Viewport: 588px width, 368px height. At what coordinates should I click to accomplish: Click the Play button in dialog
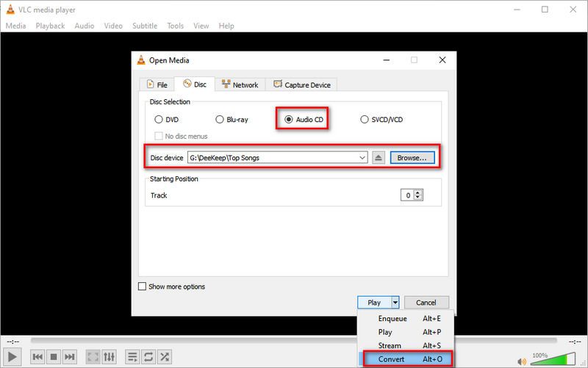374,303
